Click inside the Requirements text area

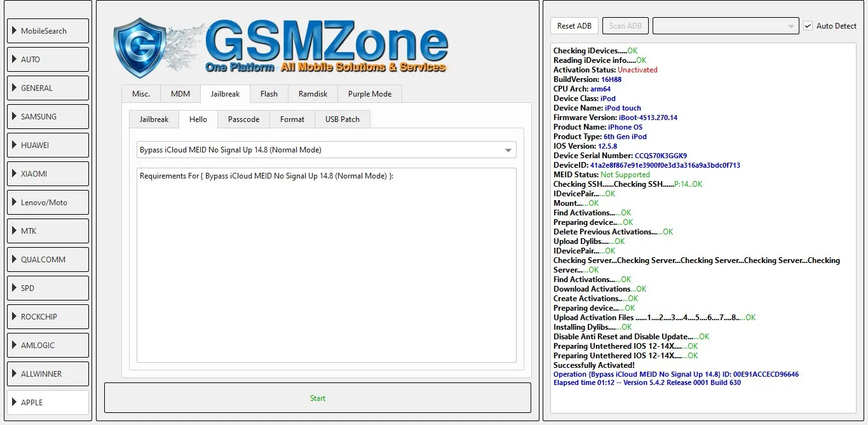click(326, 267)
